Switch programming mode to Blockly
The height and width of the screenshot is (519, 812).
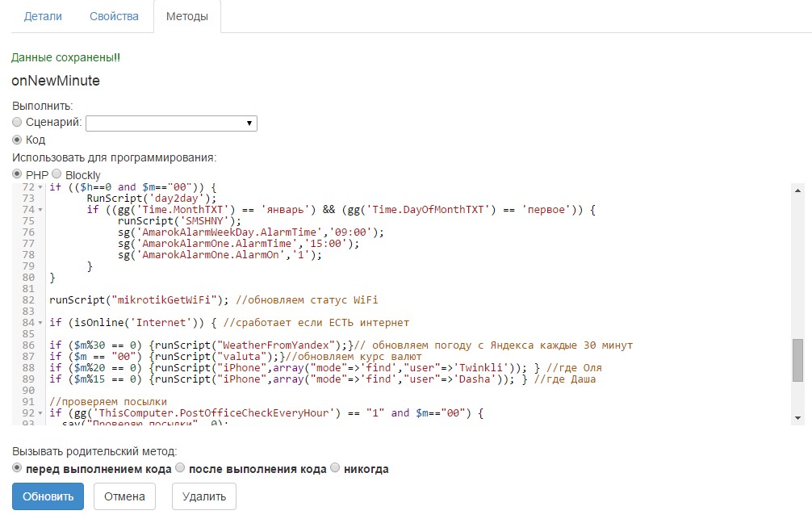57,174
